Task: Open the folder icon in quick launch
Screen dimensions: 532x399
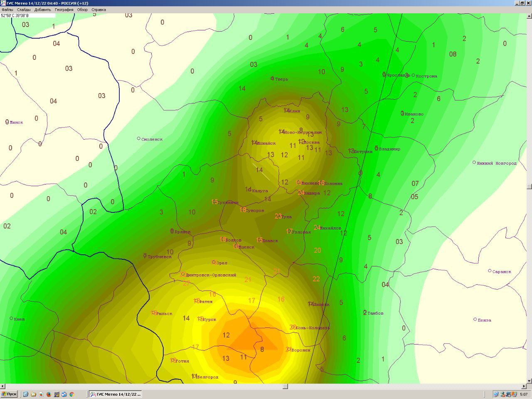Action: pyautogui.click(x=33, y=394)
